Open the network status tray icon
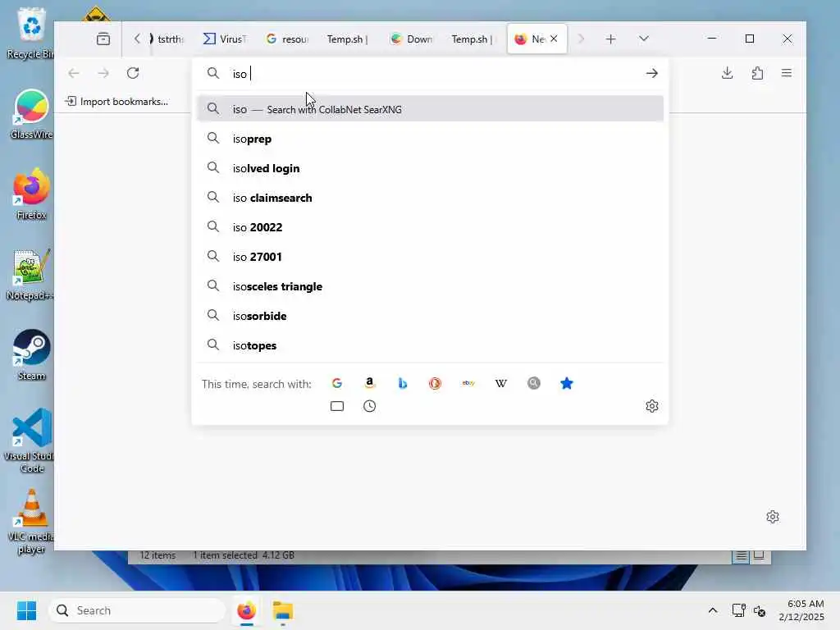Image resolution: width=840 pixels, height=630 pixels. pos(739,610)
